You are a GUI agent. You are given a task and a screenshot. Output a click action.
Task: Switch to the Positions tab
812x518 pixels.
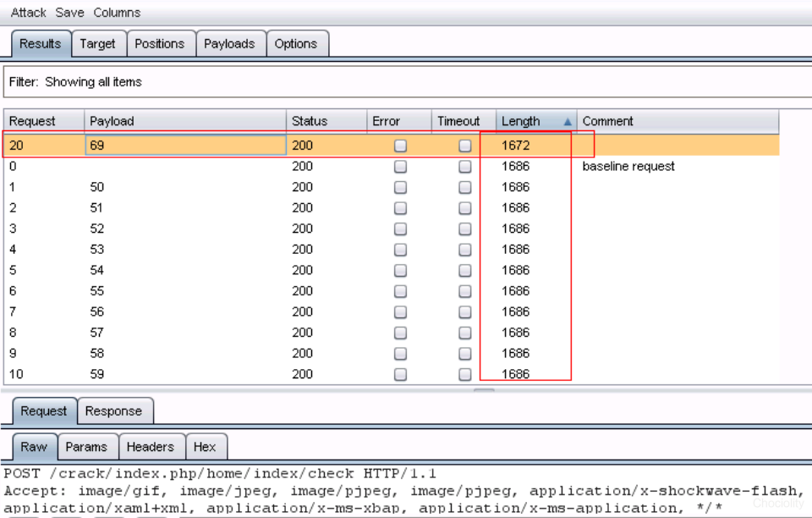pos(160,44)
